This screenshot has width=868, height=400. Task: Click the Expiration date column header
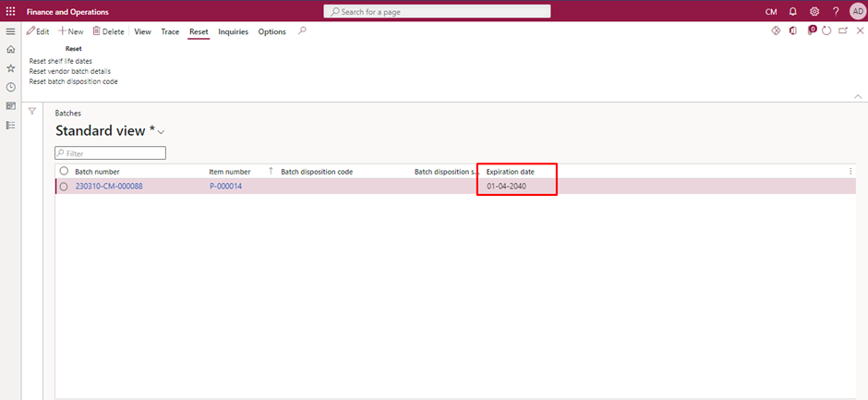point(511,172)
